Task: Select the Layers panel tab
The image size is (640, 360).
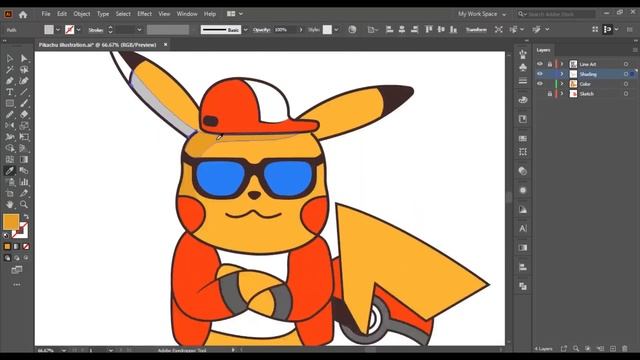Action: [x=543, y=50]
